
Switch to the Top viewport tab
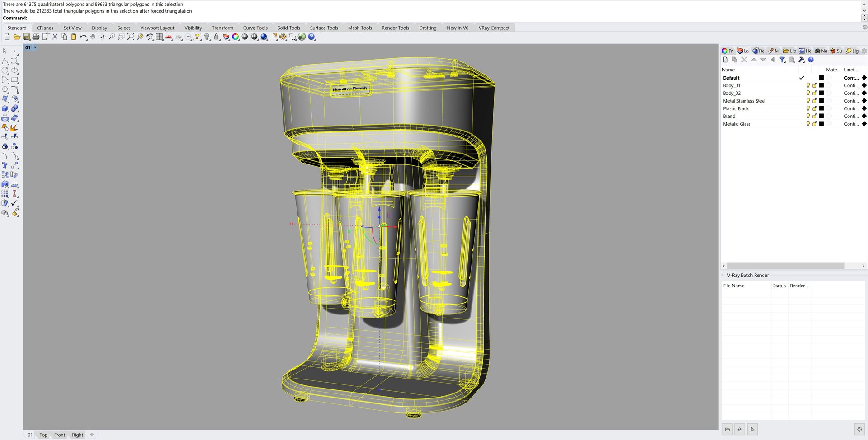43,435
